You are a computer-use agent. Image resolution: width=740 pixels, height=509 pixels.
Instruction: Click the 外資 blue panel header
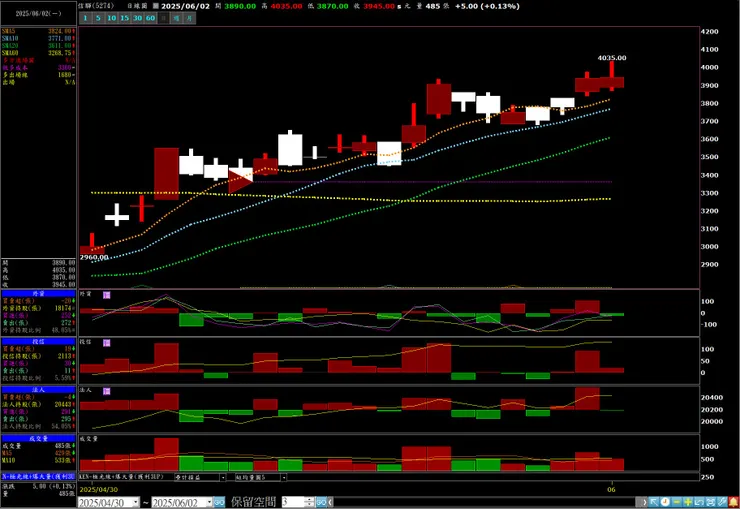point(38,293)
